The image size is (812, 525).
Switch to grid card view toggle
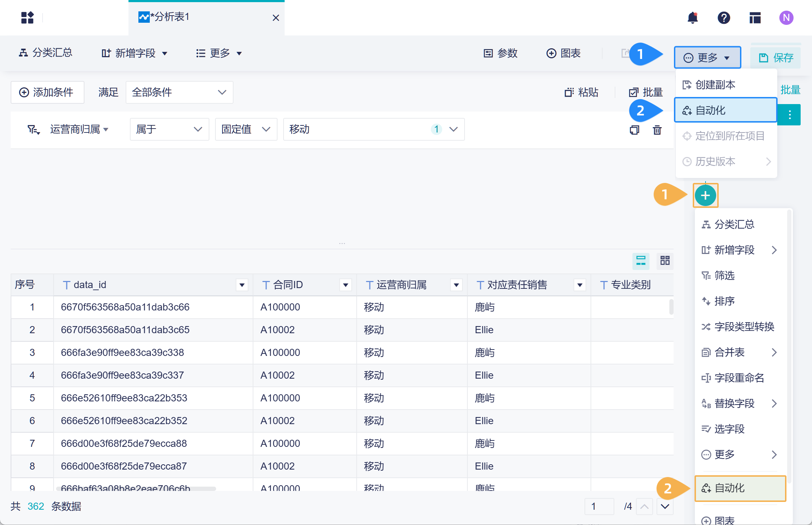pyautogui.click(x=665, y=261)
